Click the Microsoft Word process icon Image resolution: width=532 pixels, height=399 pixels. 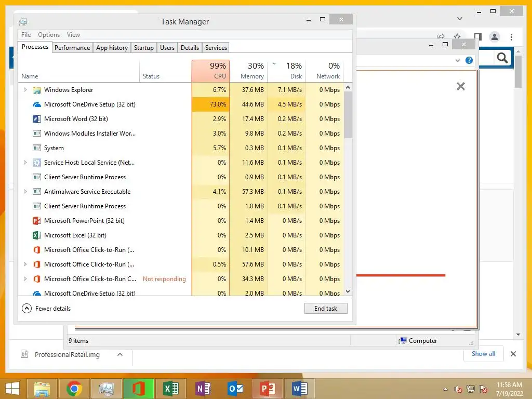pos(37,119)
